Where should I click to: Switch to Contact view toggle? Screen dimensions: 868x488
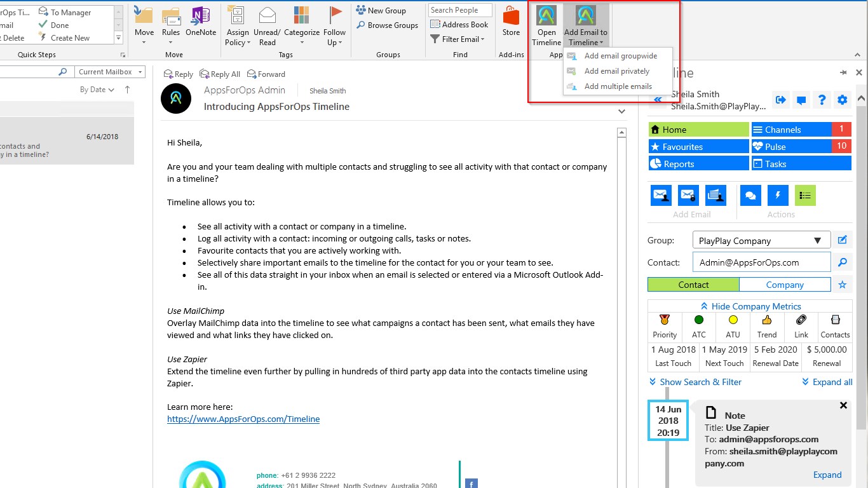pyautogui.click(x=693, y=285)
